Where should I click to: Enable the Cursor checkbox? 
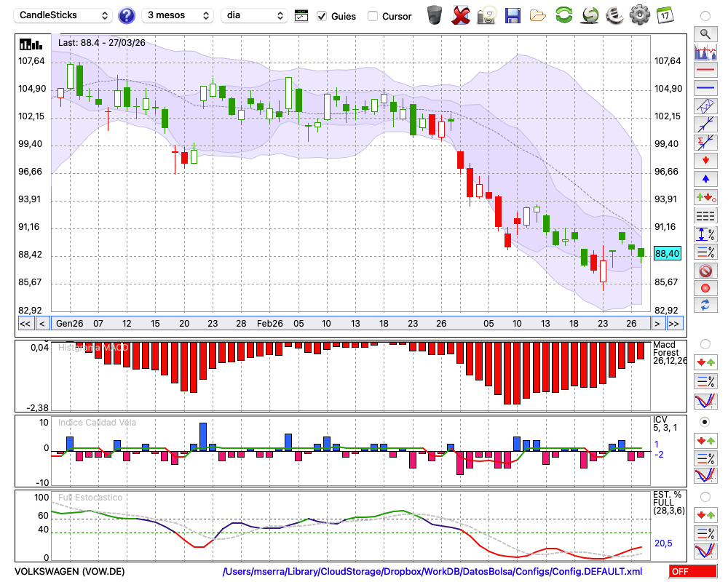click(373, 16)
